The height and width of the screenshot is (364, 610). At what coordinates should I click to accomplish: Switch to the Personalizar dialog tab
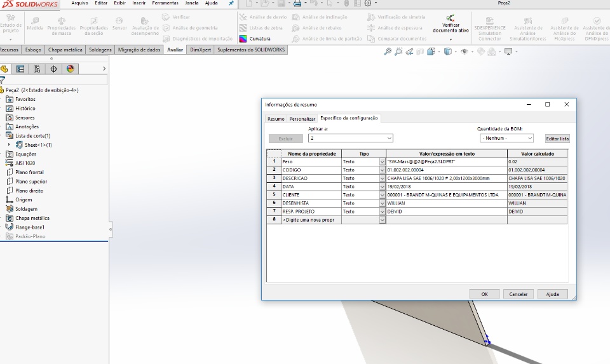tap(302, 119)
